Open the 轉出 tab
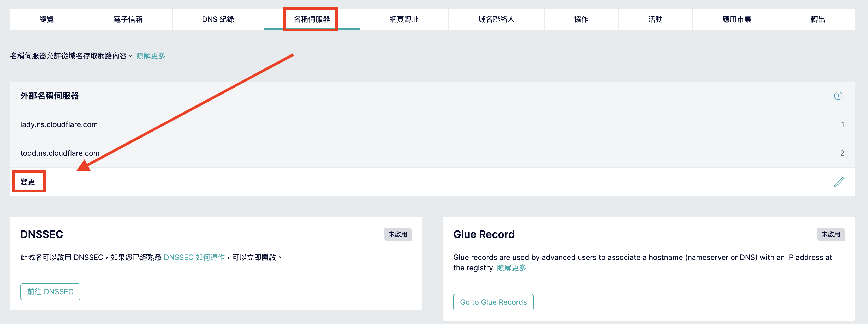Viewport: 868px width, 324px height. point(818,20)
